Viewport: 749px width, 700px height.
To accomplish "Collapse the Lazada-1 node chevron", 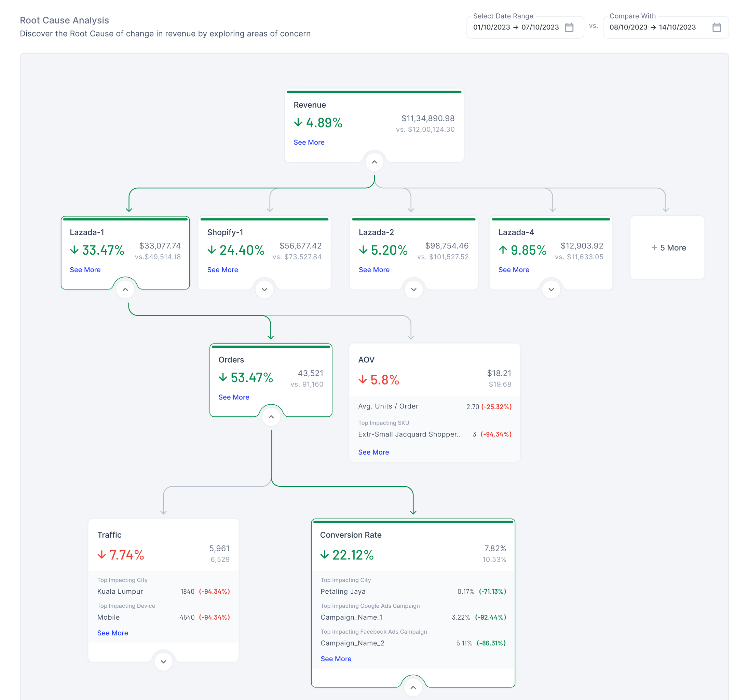I will [125, 290].
